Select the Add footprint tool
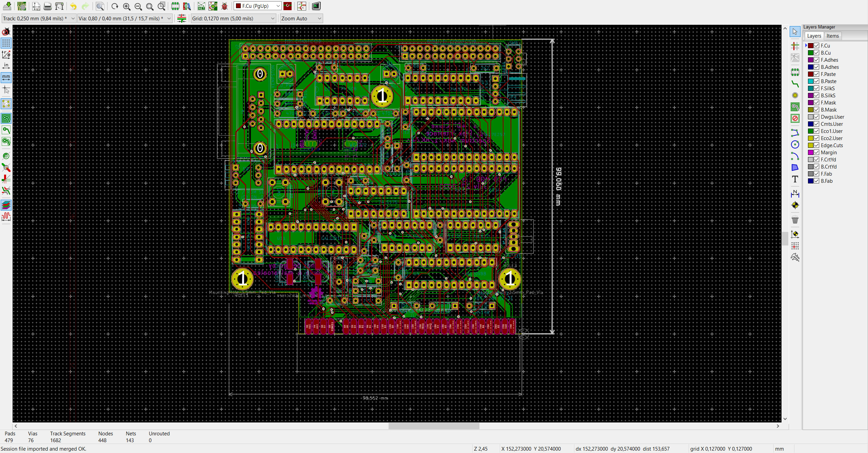Screen dimensions: 868x453 point(795,72)
